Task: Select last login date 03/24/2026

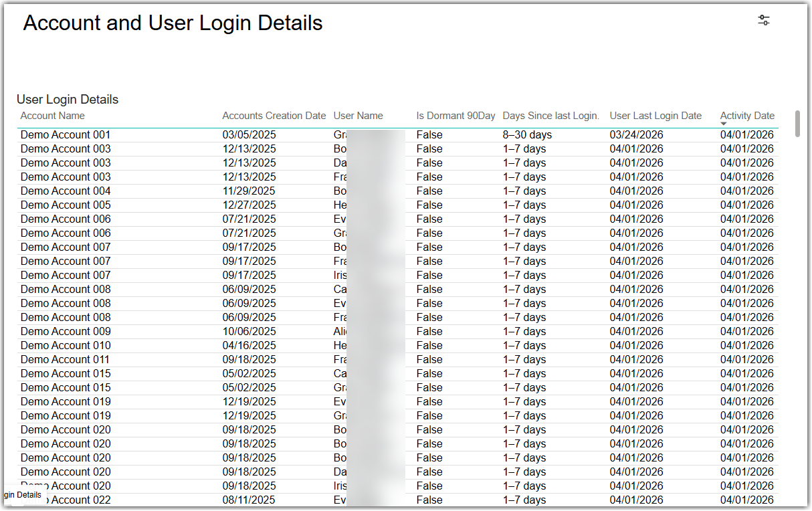Action: click(x=637, y=134)
